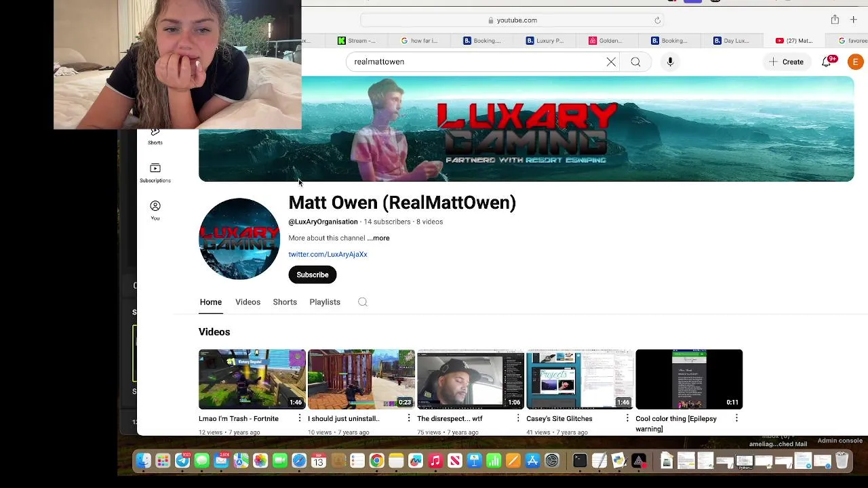Expand channel description with ...more

(x=378, y=238)
